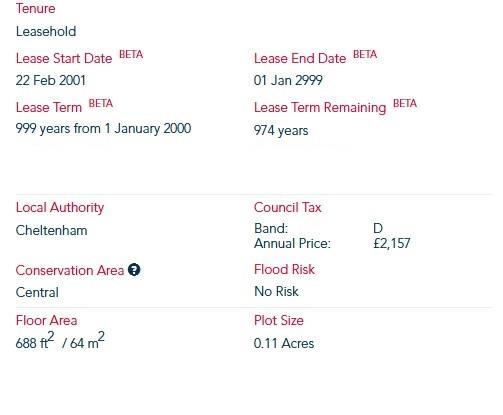Click the 01 Jan 2999 lease end date
503x415 pixels.
288,80
